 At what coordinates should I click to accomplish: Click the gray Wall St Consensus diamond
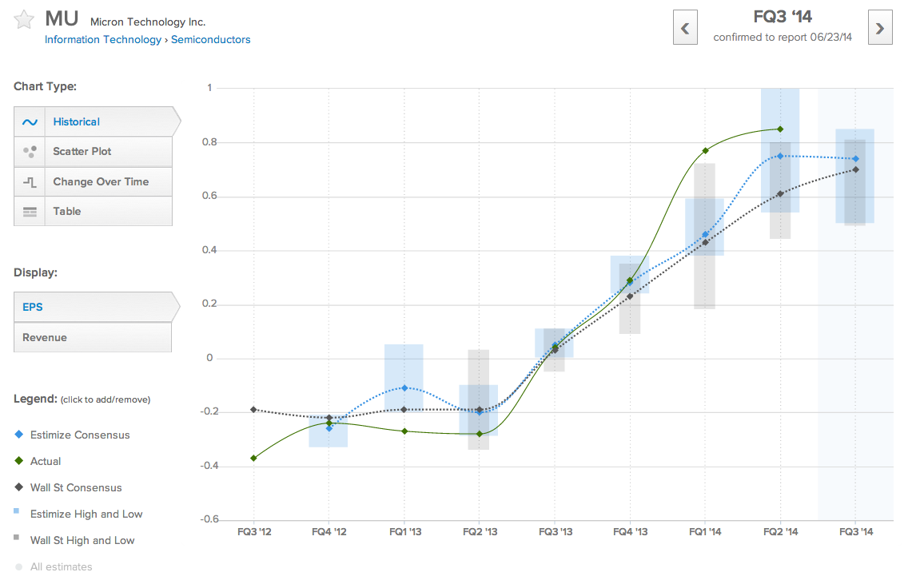[x=19, y=487]
